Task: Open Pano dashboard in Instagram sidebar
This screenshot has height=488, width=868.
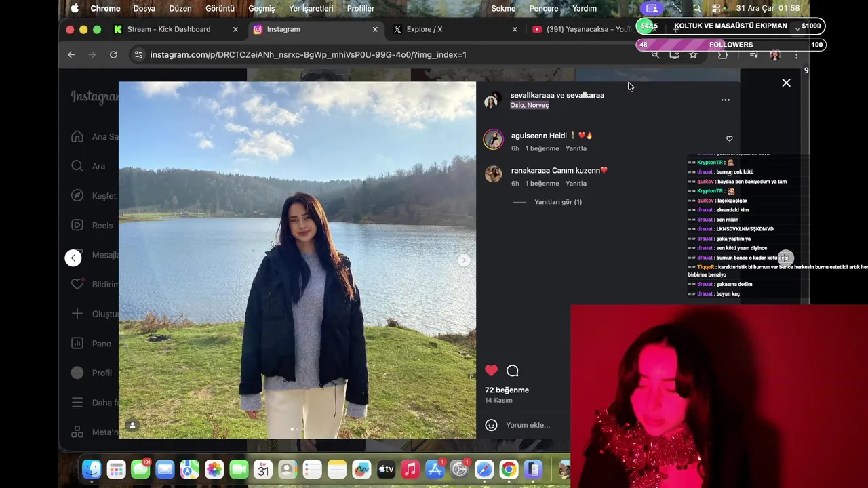Action: [x=77, y=344]
